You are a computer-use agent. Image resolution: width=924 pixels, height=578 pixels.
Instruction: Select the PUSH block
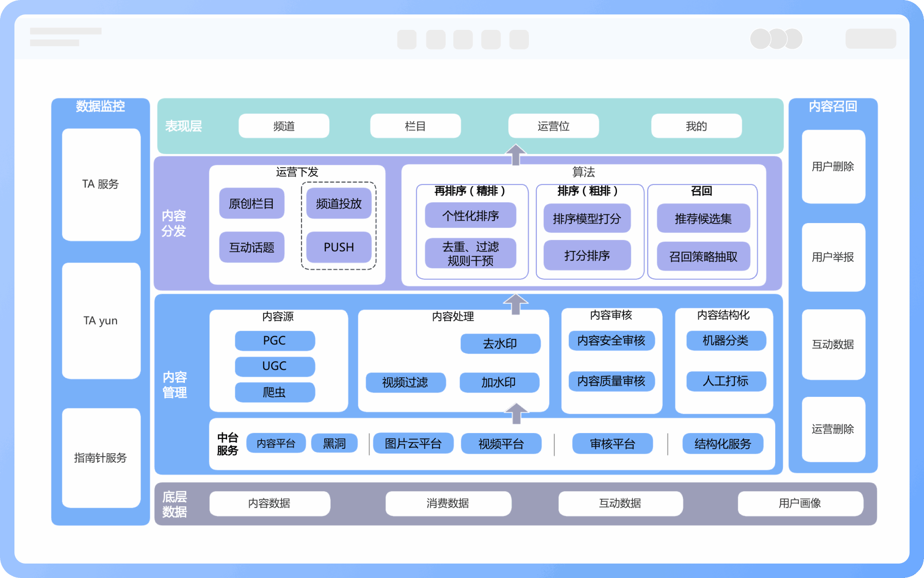(x=338, y=247)
